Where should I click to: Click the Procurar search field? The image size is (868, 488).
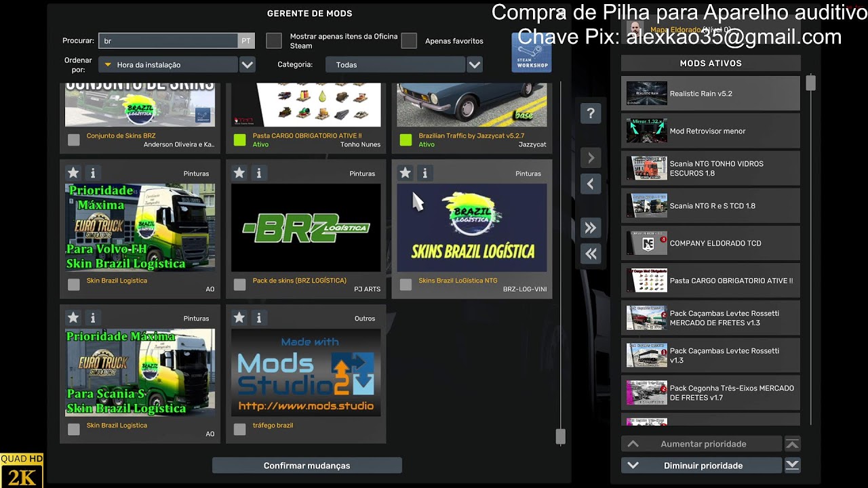click(x=168, y=41)
